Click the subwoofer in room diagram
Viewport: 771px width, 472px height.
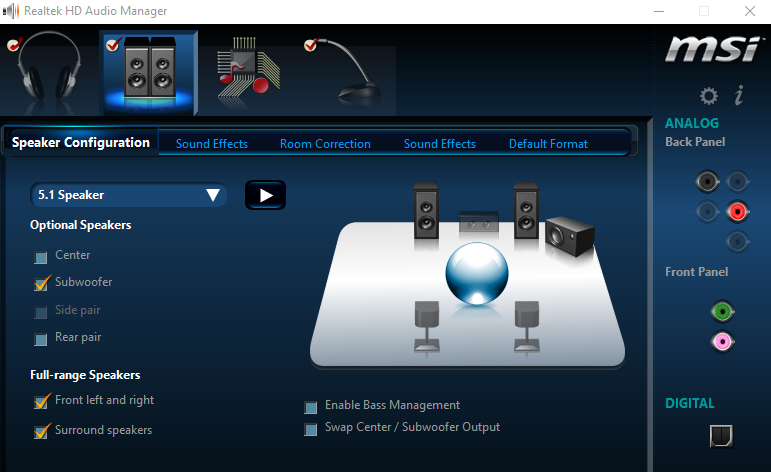click(x=570, y=236)
